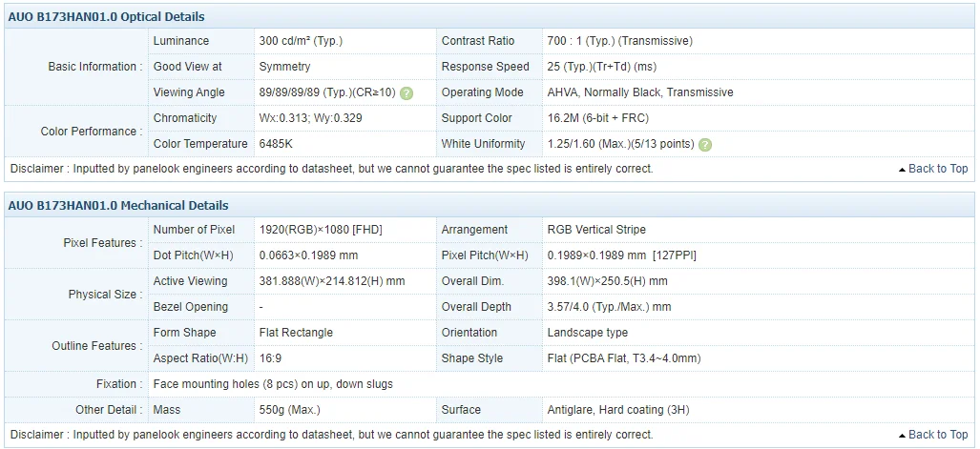Click the active viewing value 381.888(W)×214.812(H) mm

pyautogui.click(x=332, y=281)
